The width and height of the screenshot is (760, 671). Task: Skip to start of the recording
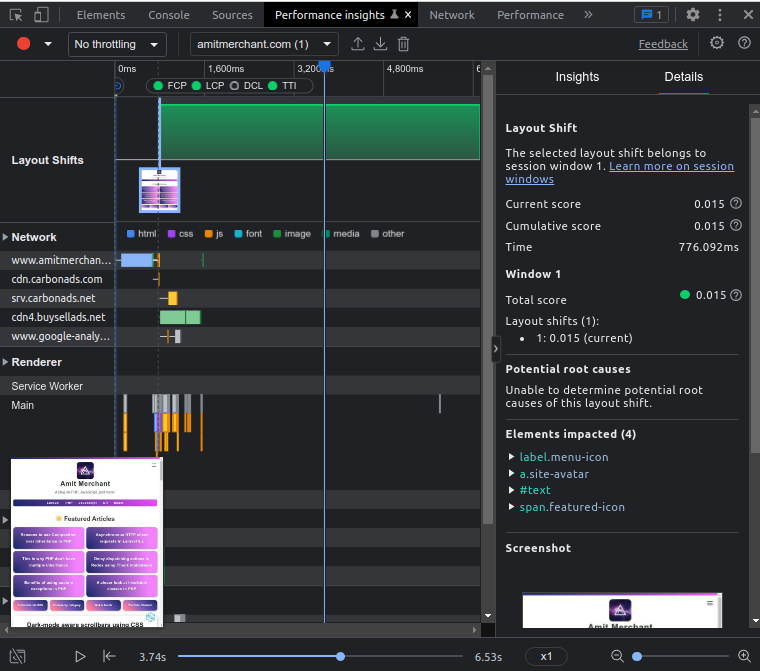coord(109,656)
